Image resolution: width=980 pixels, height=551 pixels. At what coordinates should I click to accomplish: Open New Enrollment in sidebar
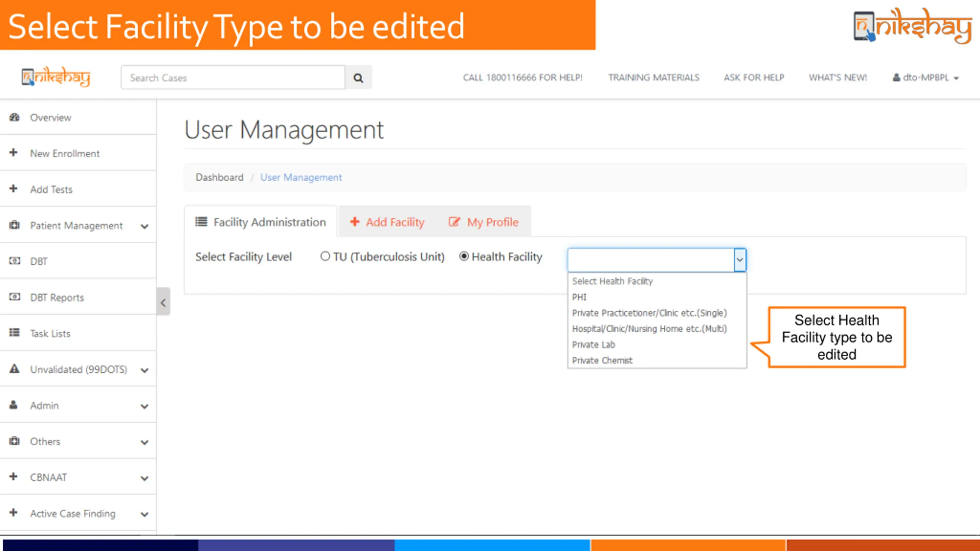coord(78,153)
